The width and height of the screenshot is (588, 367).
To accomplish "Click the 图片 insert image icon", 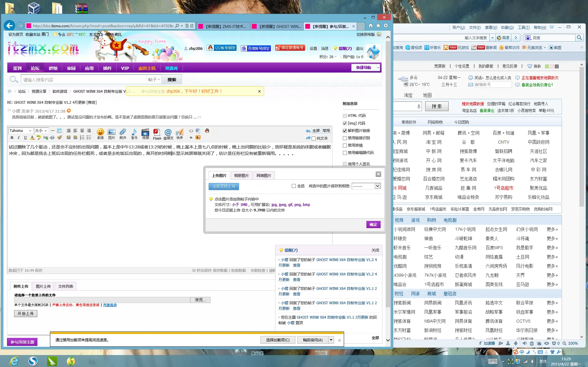I will (112, 134).
